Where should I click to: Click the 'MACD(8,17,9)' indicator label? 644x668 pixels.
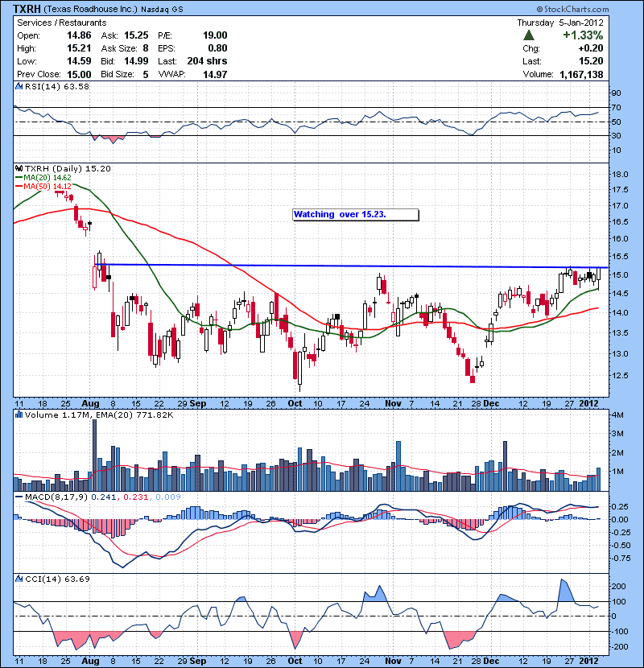(56, 497)
